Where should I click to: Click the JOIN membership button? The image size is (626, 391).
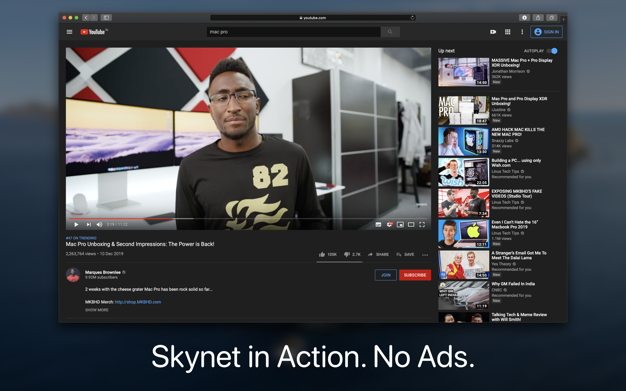pos(386,275)
